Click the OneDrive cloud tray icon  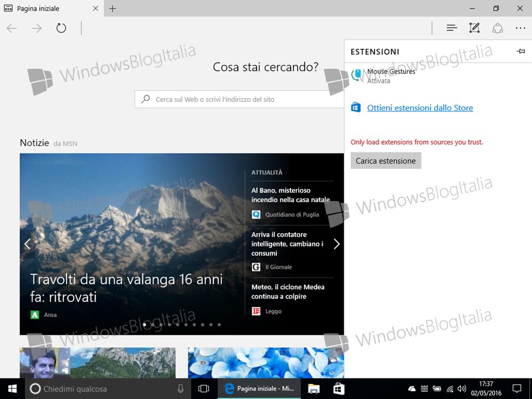[412, 389]
